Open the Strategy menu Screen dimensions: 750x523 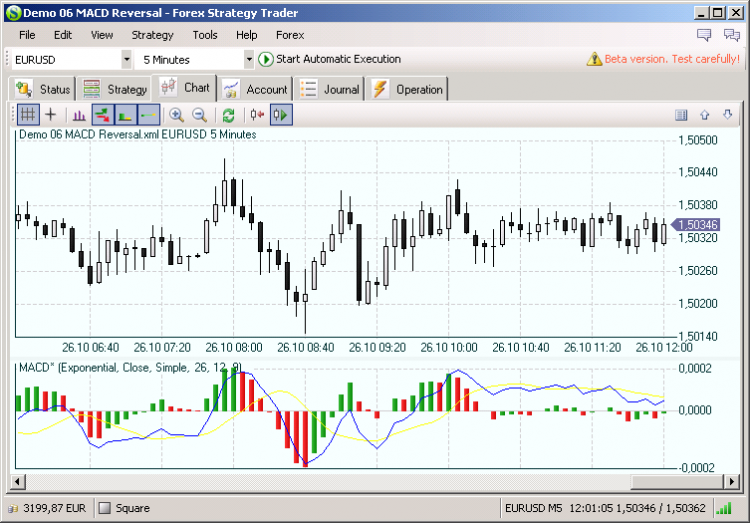point(152,35)
